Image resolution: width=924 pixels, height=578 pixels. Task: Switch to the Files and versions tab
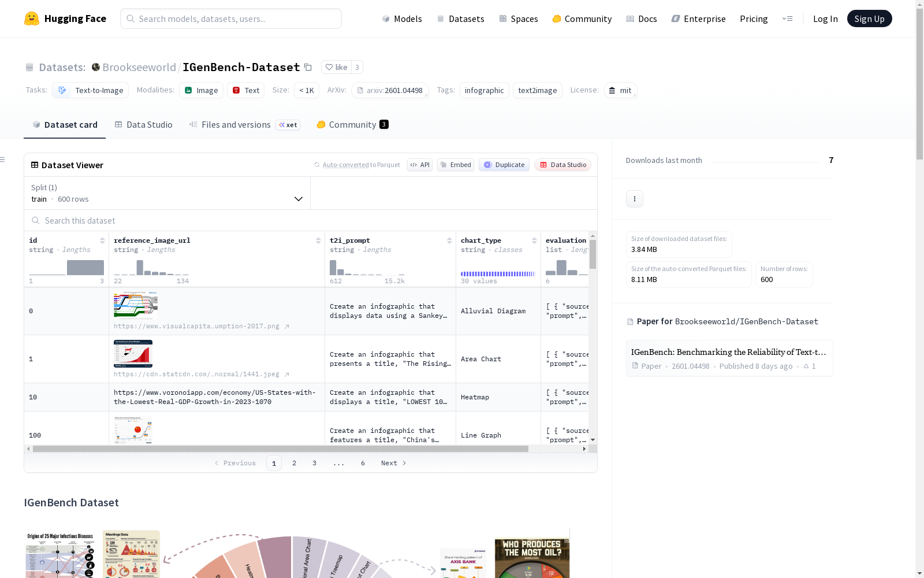244,125
